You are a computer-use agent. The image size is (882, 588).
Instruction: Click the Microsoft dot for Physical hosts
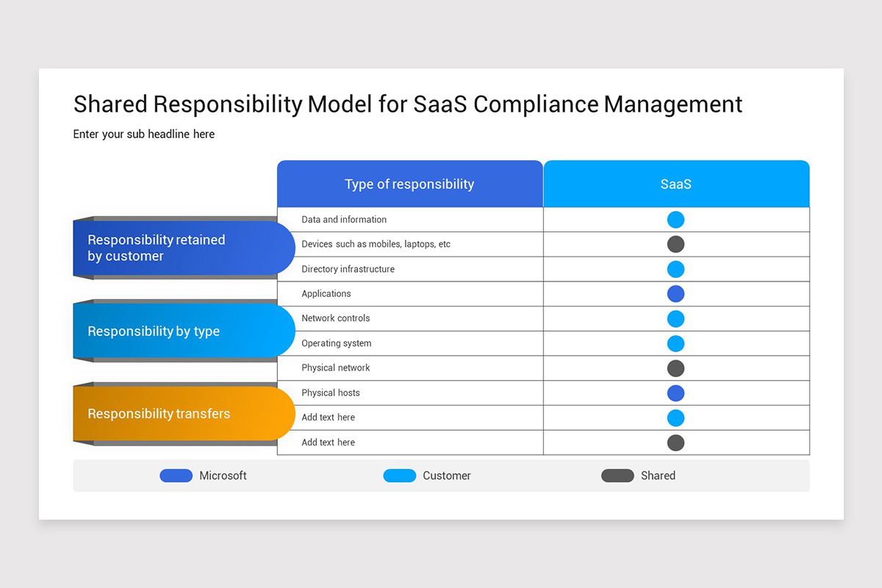click(675, 392)
